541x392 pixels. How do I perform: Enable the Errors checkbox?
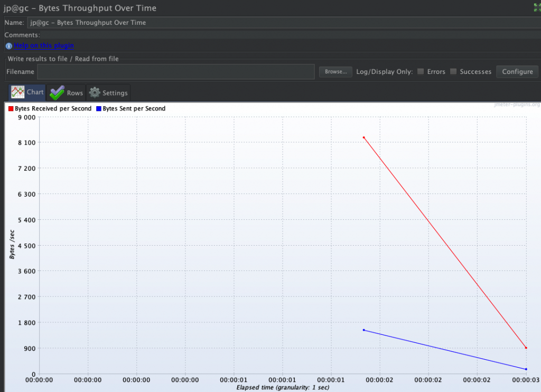(x=421, y=72)
